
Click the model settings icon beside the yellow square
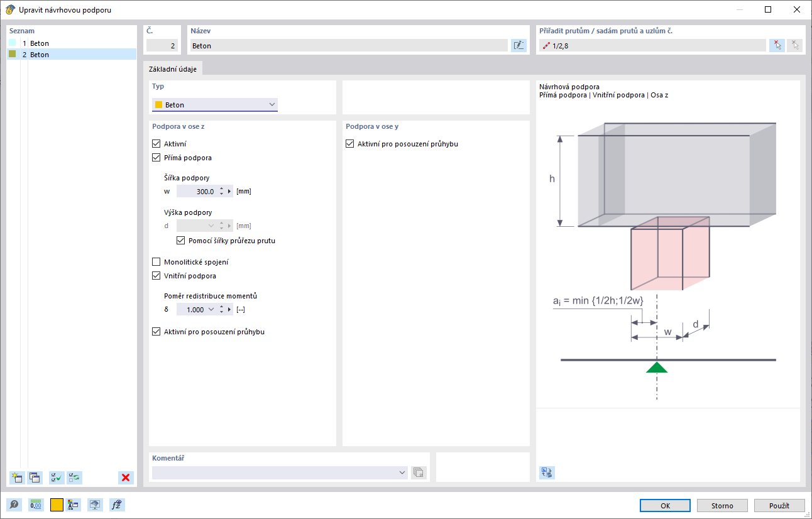[73, 505]
